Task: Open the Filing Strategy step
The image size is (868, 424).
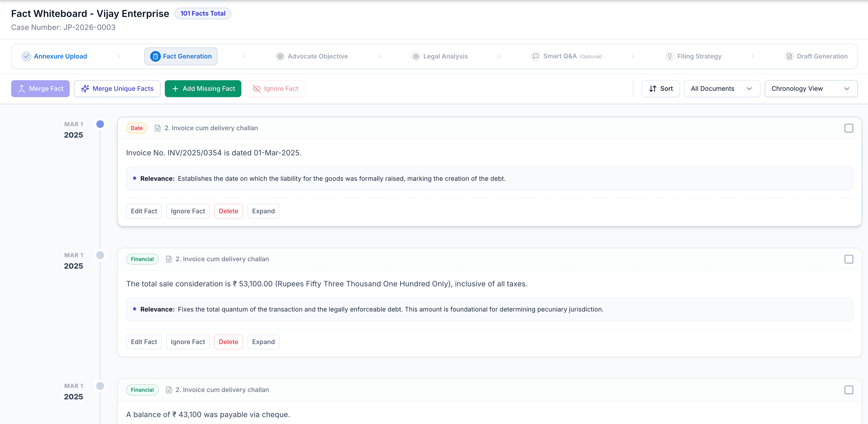Action: pos(693,56)
